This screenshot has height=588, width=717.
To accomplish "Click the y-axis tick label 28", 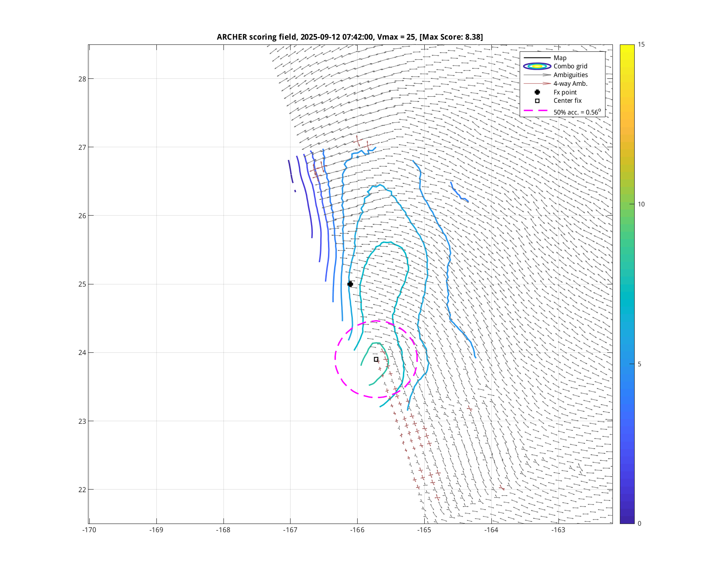I will tap(82, 79).
